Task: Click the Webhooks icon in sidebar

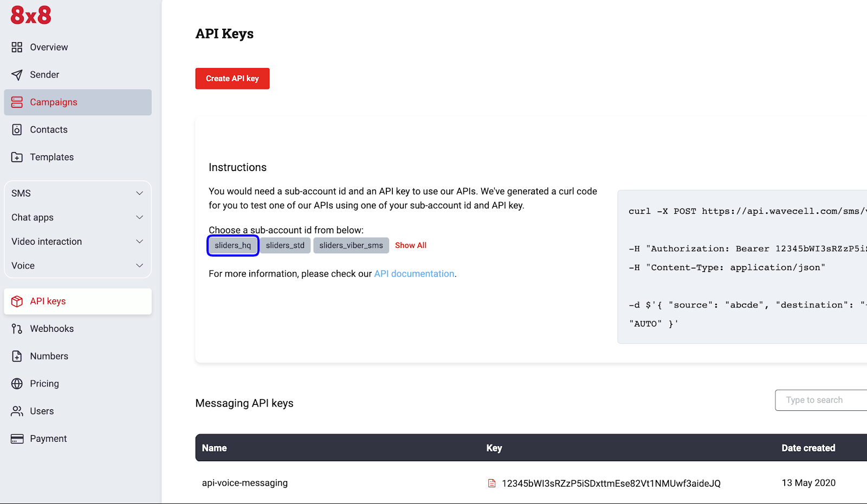Action: pos(17,329)
